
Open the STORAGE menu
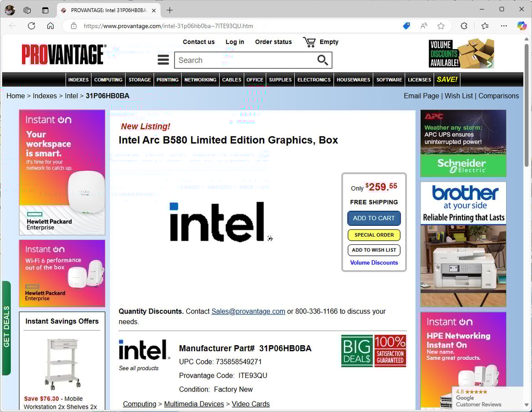coord(140,79)
